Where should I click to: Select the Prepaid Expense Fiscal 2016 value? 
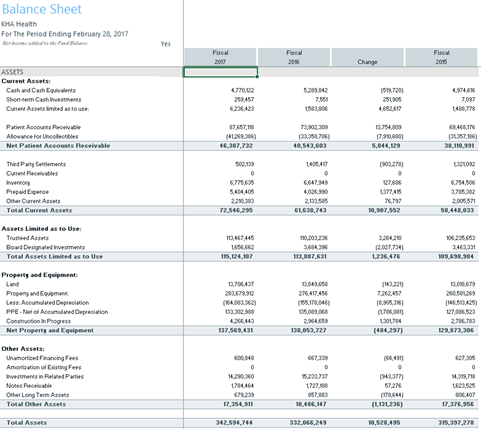click(316, 192)
